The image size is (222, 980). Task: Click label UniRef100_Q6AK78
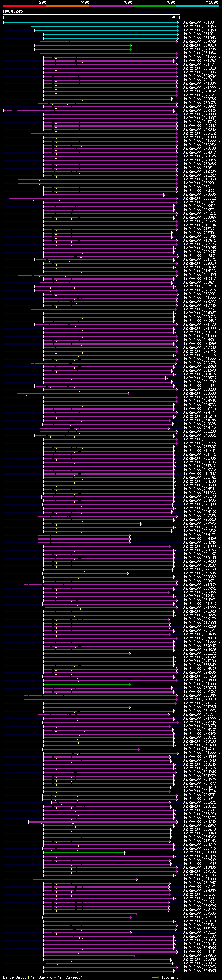tap(199, 103)
